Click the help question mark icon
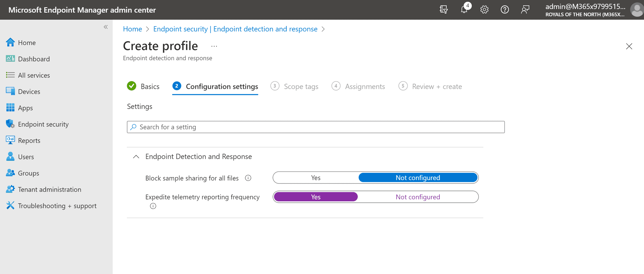The image size is (644, 274). pos(504,10)
